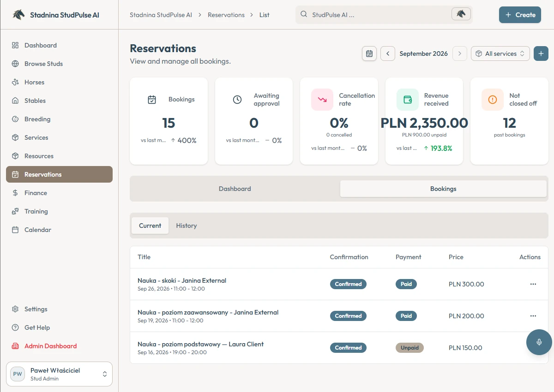The width and height of the screenshot is (554, 392).
Task: Click the 400% bookings change value
Action: [x=184, y=140]
